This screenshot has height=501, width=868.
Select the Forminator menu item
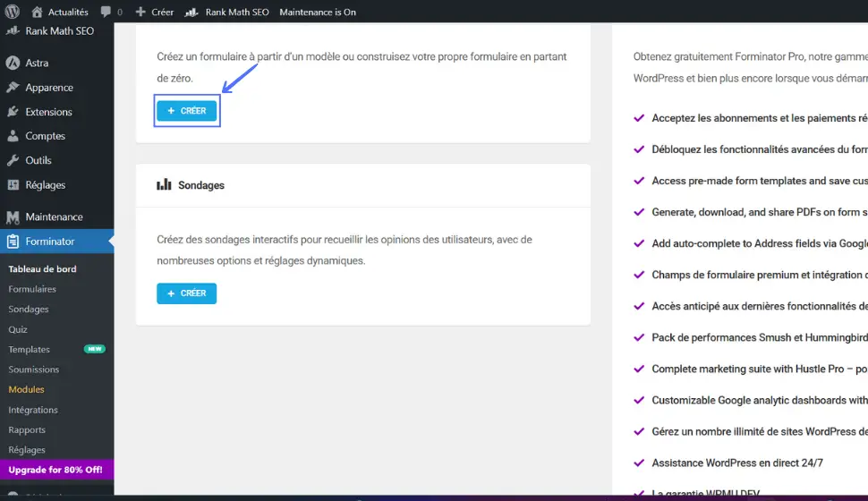click(x=57, y=242)
